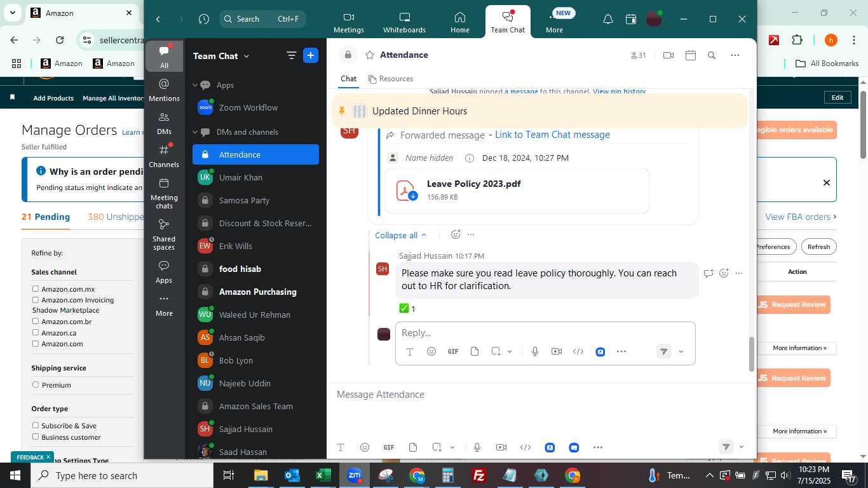Screen dimensions: 868x488
Task: Check the Amazon.ca sales channel box
Action: point(36,332)
